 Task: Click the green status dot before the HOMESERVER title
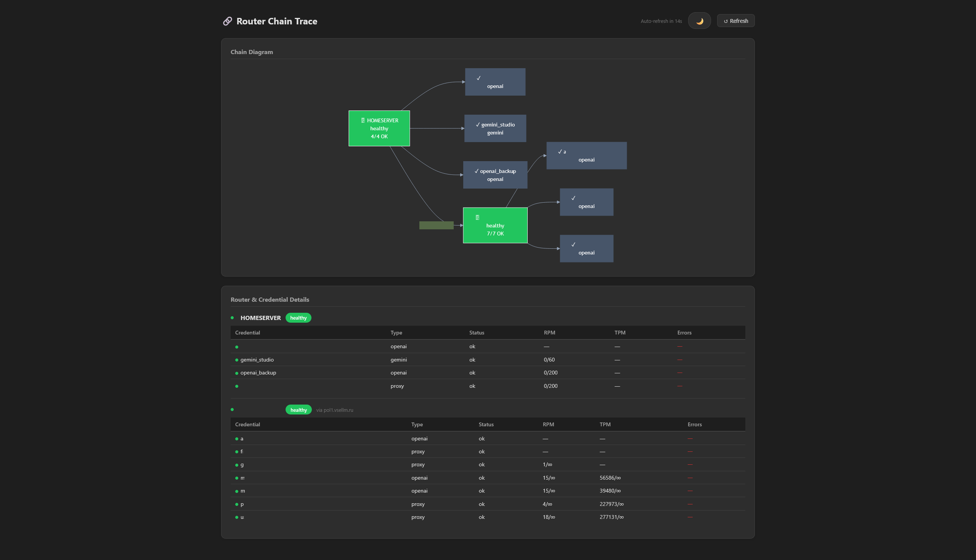[x=232, y=318]
